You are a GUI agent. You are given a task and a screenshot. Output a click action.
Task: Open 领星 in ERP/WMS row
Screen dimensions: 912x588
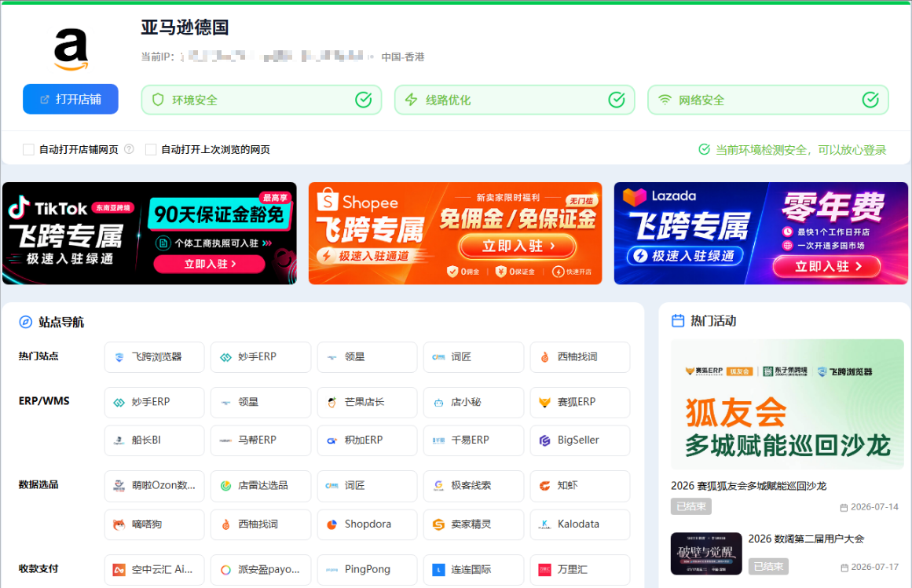pos(261,402)
